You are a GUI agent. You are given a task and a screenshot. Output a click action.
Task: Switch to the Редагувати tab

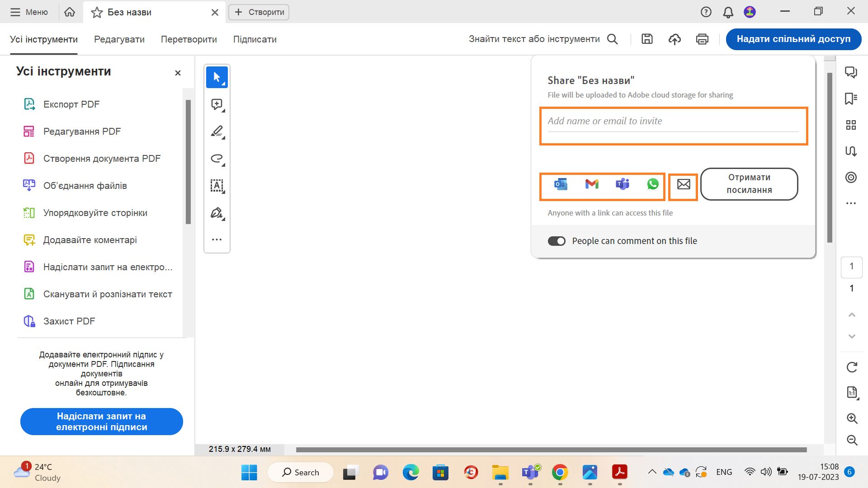pos(119,39)
